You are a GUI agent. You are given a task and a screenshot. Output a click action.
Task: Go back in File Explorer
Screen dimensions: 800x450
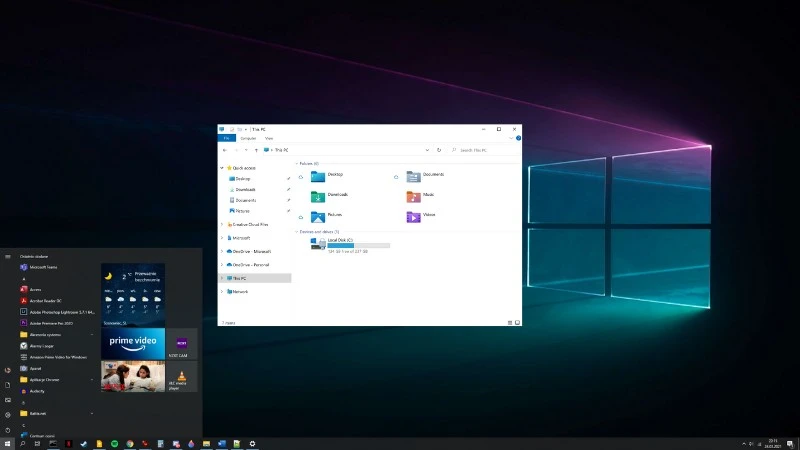225,150
